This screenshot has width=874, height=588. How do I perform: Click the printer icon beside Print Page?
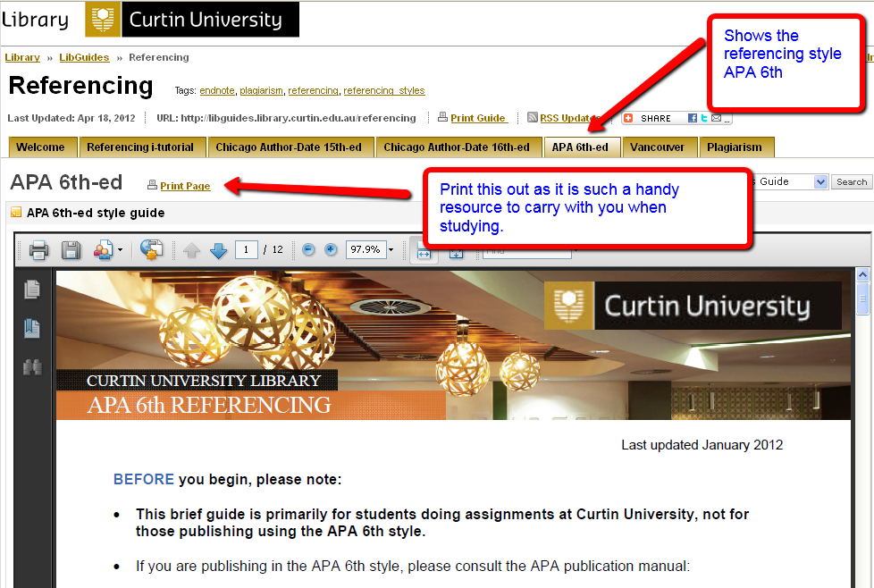152,184
